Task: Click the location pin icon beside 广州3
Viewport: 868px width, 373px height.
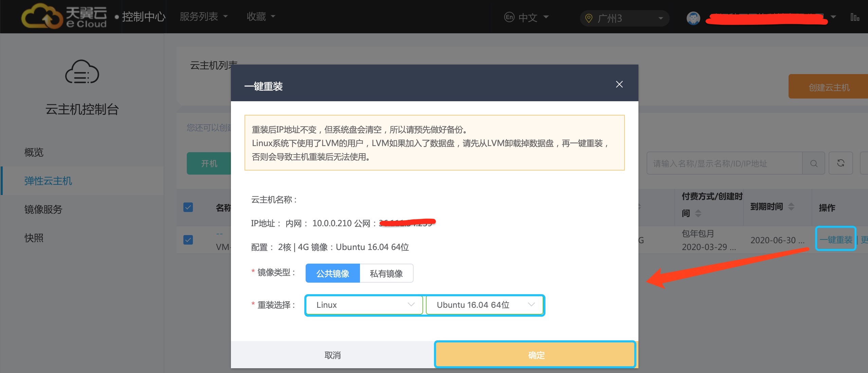Action: click(x=589, y=18)
